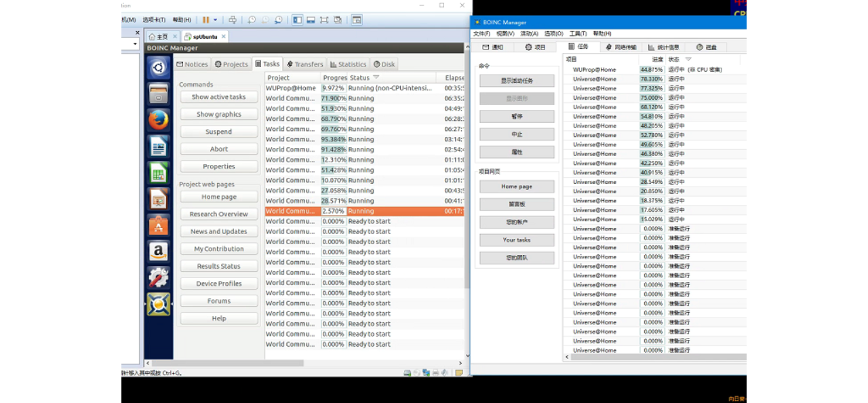The image size is (868, 403).
Task: Launch Firefox from the Ubuntu launcher
Action: click(159, 120)
